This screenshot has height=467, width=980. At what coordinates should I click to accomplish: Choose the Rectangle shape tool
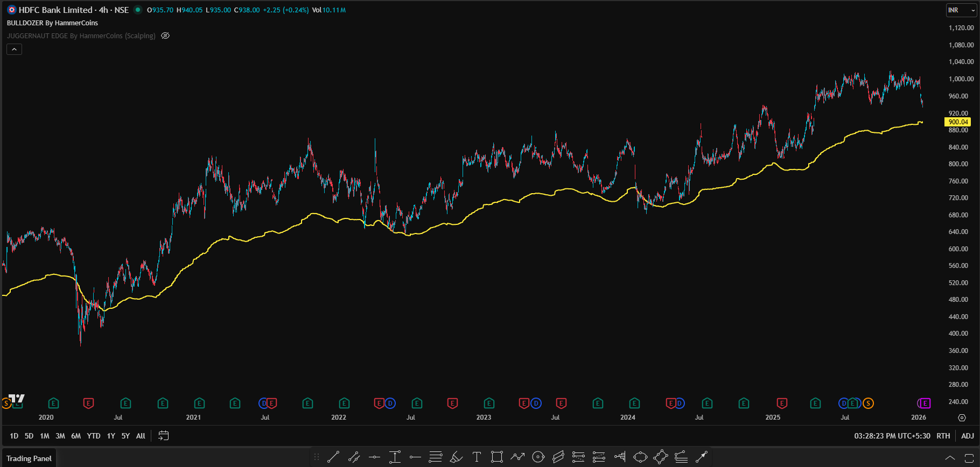497,457
